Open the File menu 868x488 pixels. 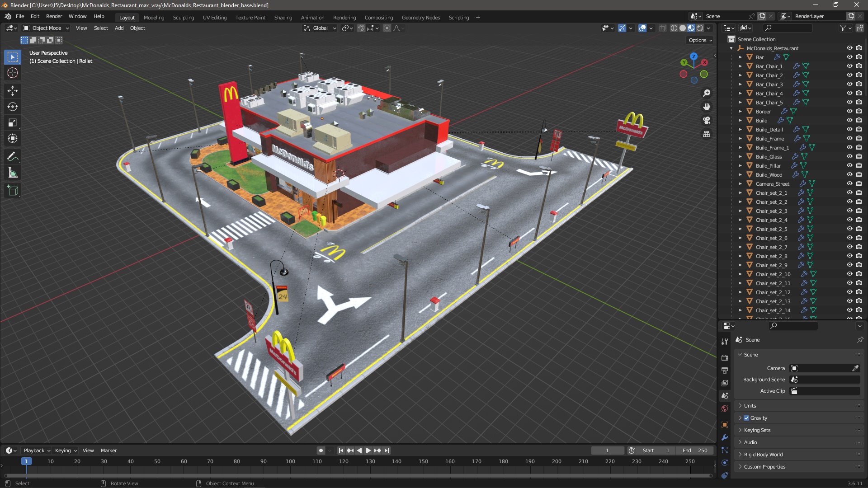pyautogui.click(x=20, y=16)
